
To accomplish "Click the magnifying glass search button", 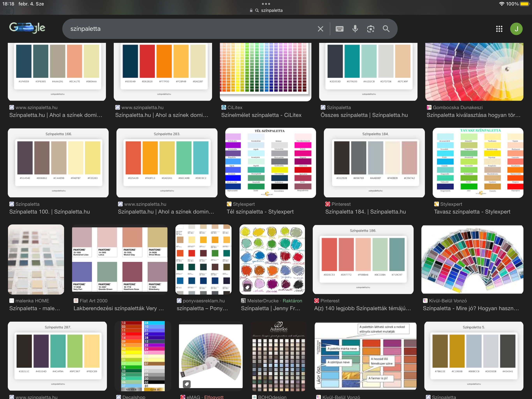I will click(386, 29).
